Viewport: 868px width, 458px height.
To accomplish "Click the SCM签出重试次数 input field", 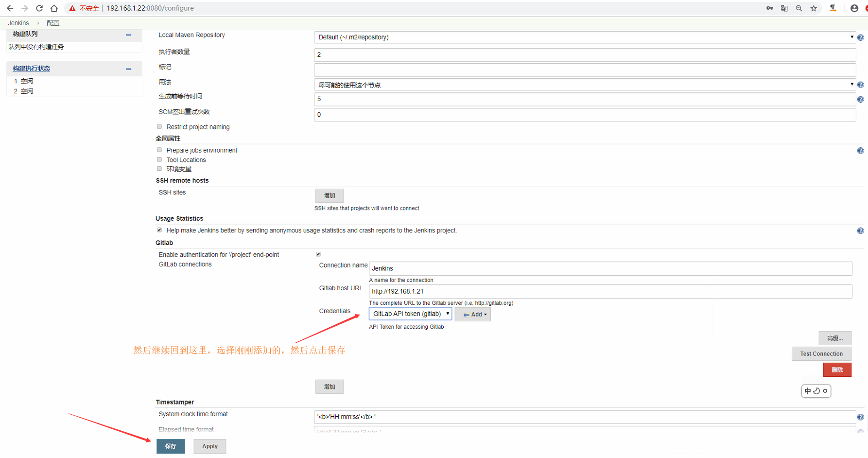I will point(585,115).
